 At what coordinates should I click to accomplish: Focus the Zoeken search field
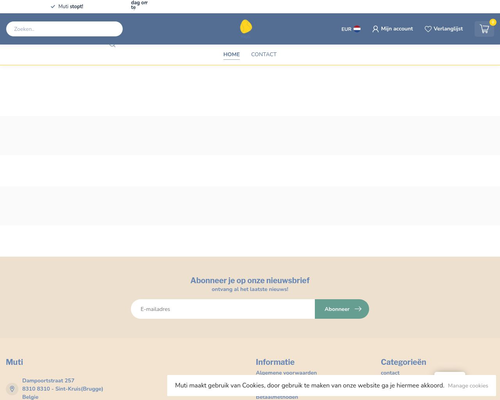click(64, 29)
